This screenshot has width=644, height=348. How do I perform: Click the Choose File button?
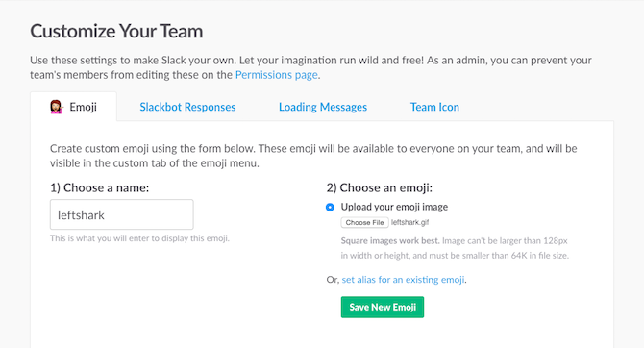(364, 222)
